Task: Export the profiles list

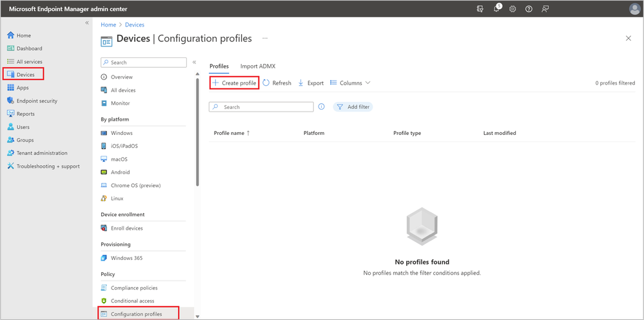Action: point(311,83)
